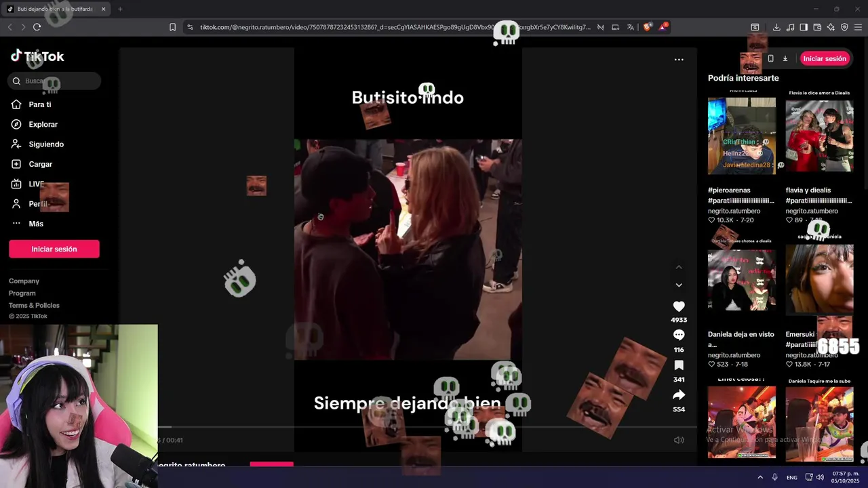The height and width of the screenshot is (488, 868).
Task: Reload the page in browser
Action: tap(37, 27)
